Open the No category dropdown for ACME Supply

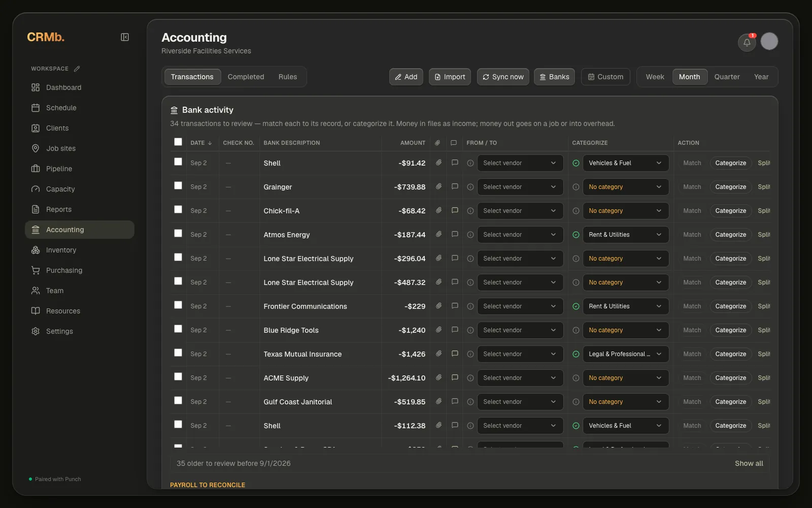pos(626,378)
